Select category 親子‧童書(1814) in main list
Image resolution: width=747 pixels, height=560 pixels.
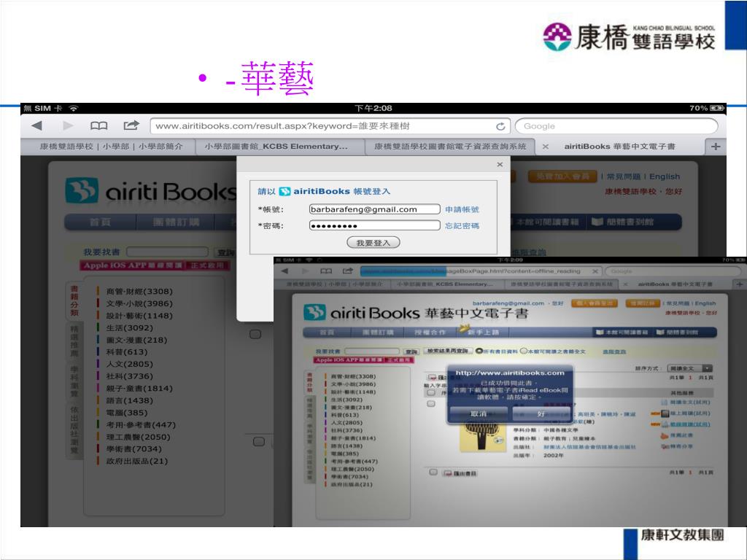[x=139, y=389]
